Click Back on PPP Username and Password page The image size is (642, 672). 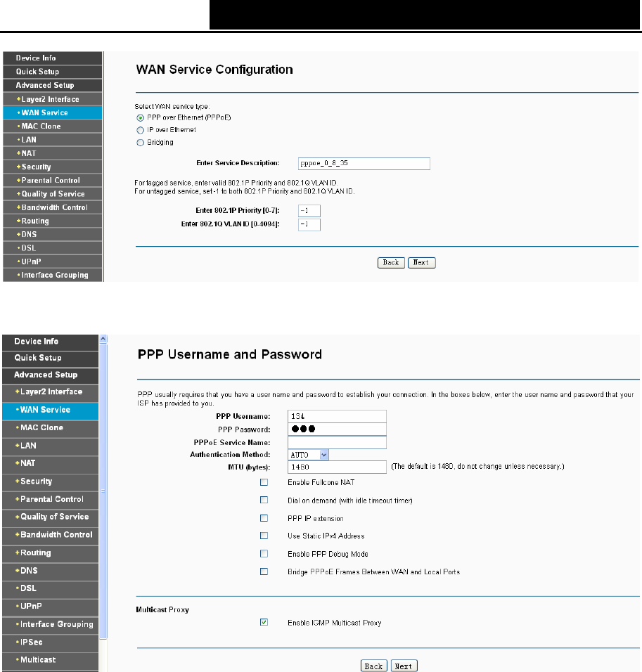pyautogui.click(x=374, y=666)
